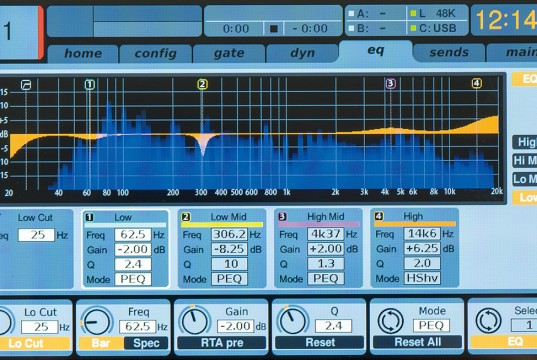Select band 4 marker on EQ graph
The height and width of the screenshot is (360, 537).
point(476,83)
